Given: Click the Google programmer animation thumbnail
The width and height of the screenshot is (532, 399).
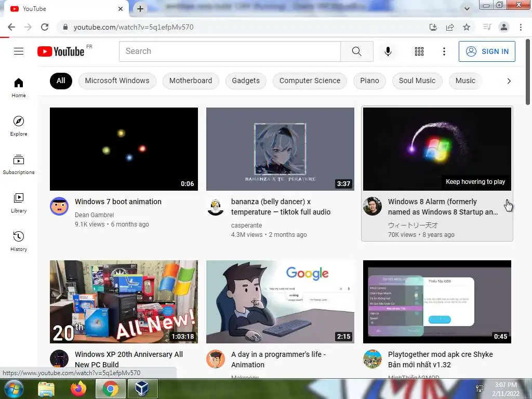Looking at the screenshot, I should [280, 302].
